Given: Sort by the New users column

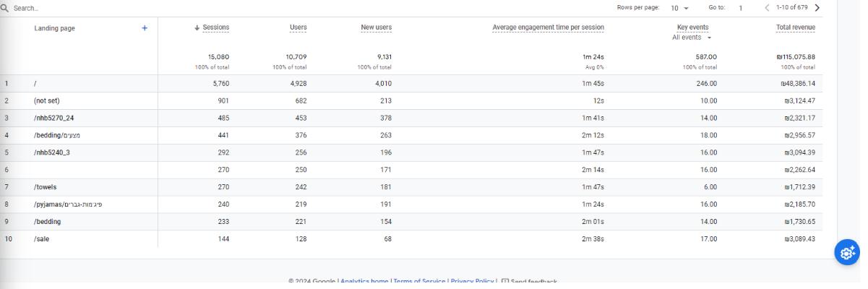Looking at the screenshot, I should tap(377, 27).
